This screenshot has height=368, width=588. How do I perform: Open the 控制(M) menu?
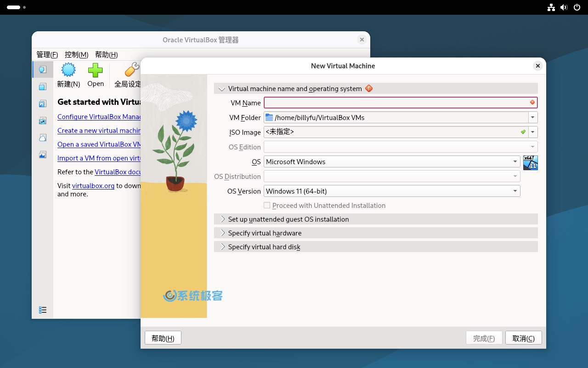76,54
